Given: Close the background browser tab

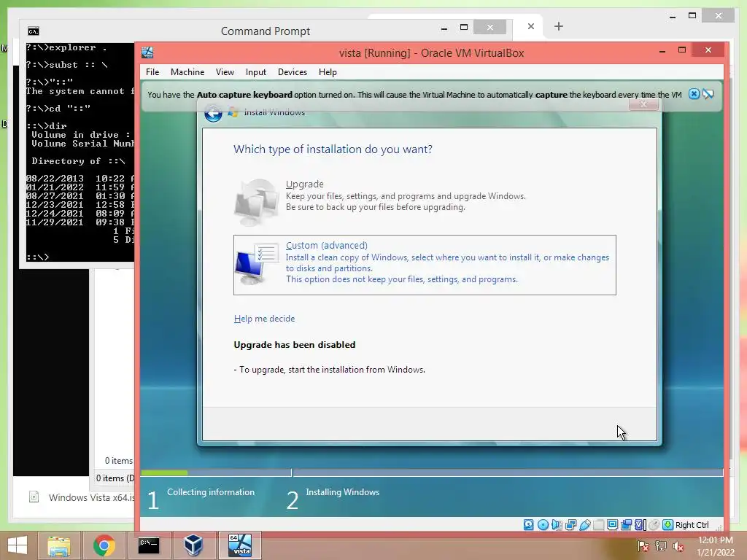Looking at the screenshot, I should point(531,26).
